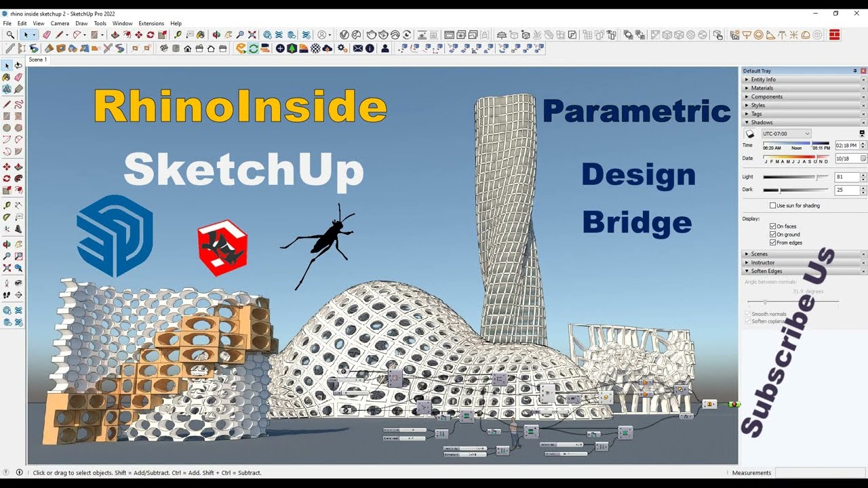Image resolution: width=868 pixels, height=488 pixels.
Task: Choose the Protractor tool in left toolbar
Action: (x=7, y=217)
